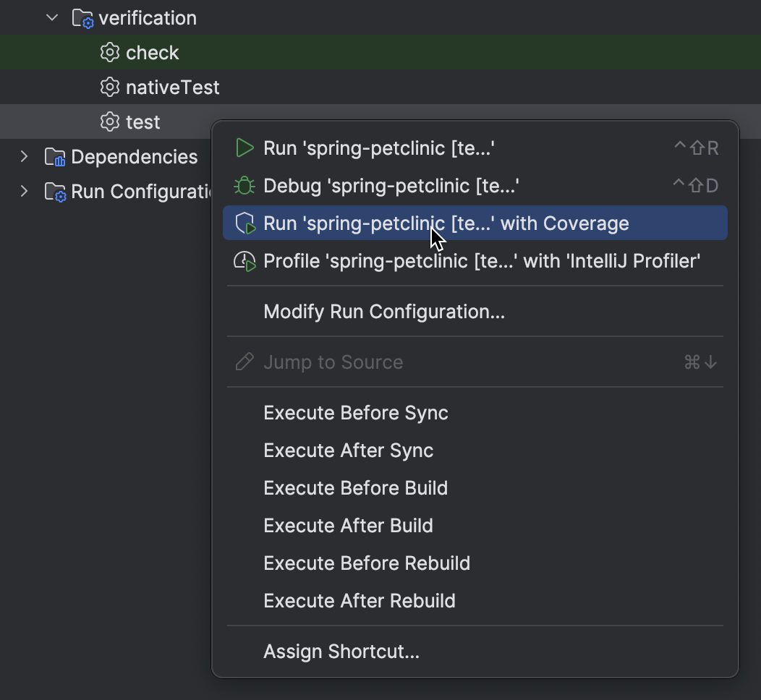The width and height of the screenshot is (761, 700).
Task: Collapse the verification node
Action: (x=51, y=17)
